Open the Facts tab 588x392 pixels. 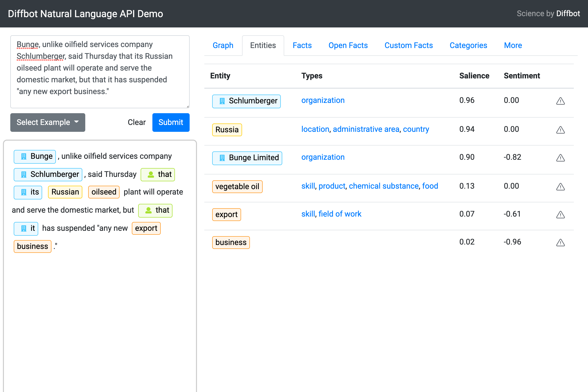tap(302, 46)
